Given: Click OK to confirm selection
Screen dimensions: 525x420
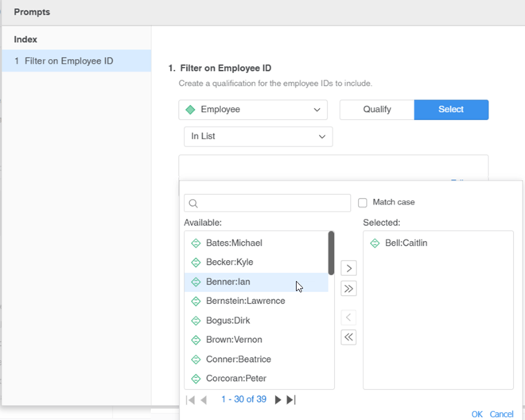Looking at the screenshot, I should (x=476, y=414).
